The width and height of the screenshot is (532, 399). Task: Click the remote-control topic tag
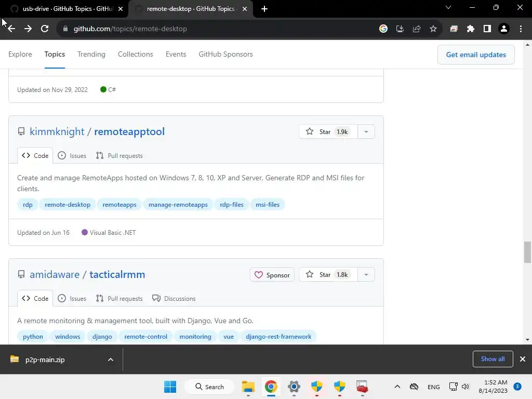146,337
